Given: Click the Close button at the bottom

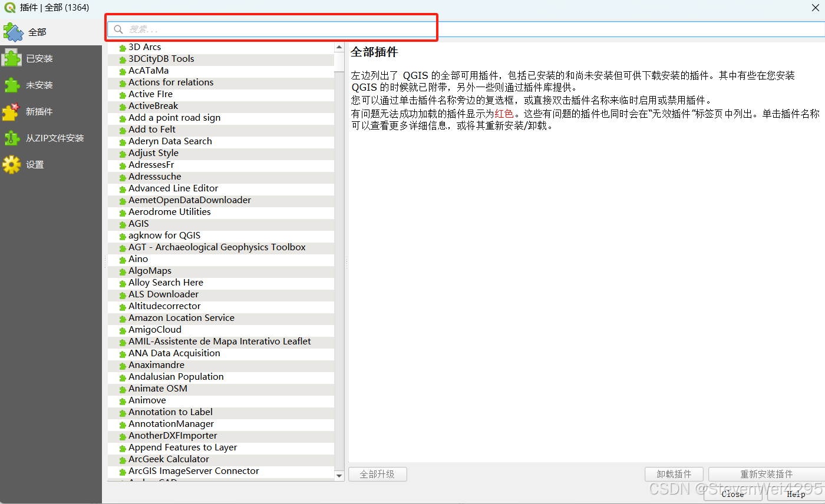Looking at the screenshot, I should [x=733, y=494].
